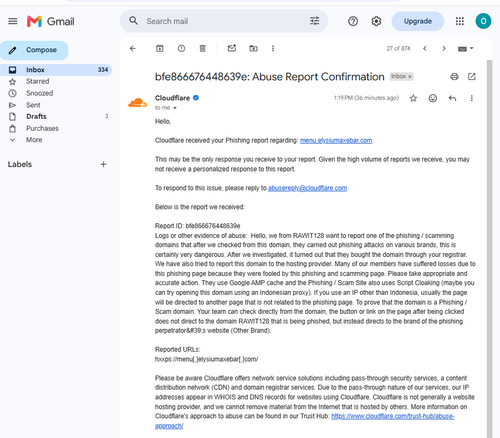Viewport: 500px width, 438px height.
Task: Click the Labels heading
Action: (x=20, y=164)
